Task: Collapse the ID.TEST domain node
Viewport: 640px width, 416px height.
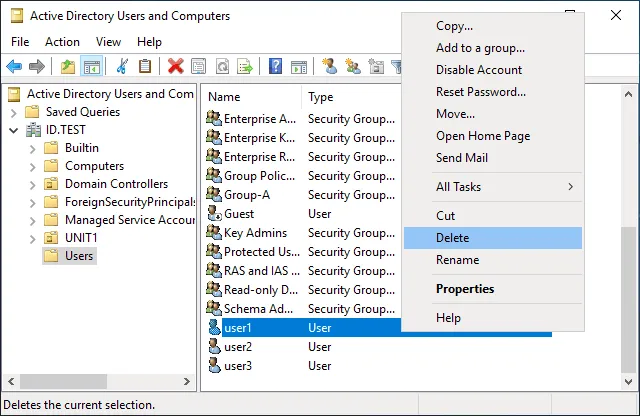Action: pyautogui.click(x=14, y=130)
